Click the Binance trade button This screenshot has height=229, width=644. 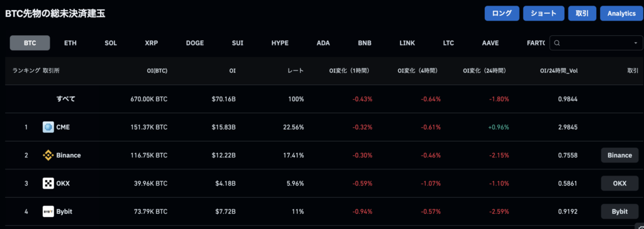pos(619,155)
